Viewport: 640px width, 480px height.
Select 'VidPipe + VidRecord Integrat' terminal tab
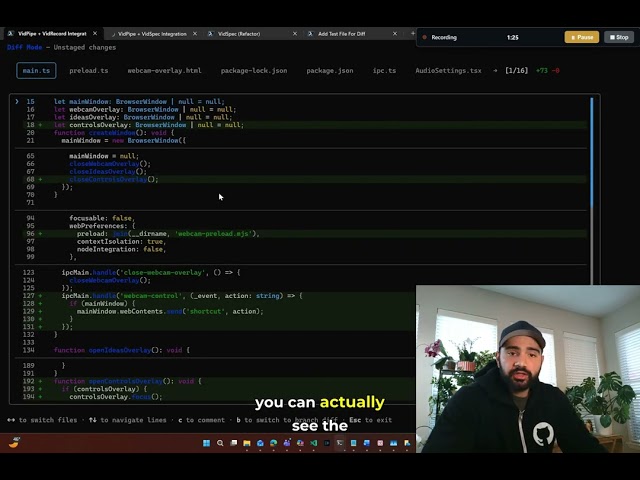pyautogui.click(x=52, y=34)
